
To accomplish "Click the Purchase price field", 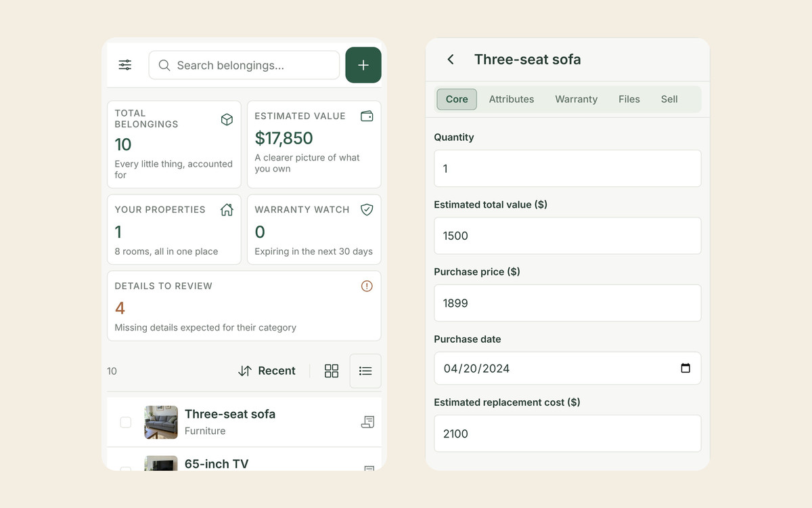I will tap(568, 303).
